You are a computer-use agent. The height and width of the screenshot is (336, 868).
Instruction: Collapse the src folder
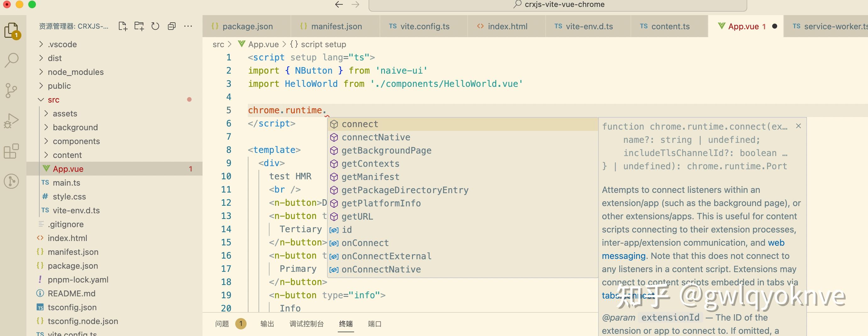[53, 100]
